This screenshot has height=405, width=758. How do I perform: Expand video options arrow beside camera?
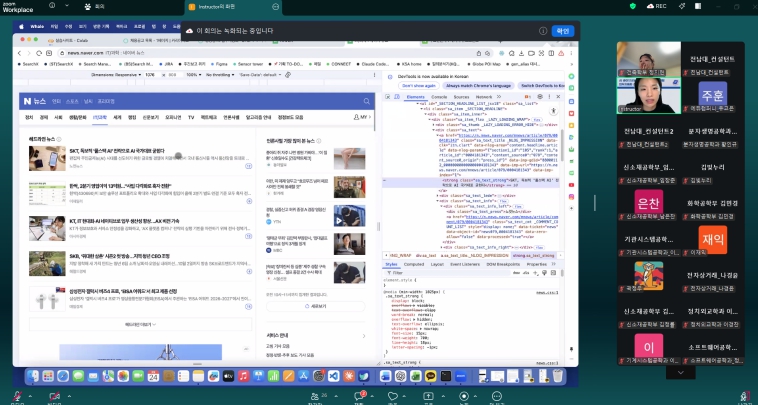point(69,396)
